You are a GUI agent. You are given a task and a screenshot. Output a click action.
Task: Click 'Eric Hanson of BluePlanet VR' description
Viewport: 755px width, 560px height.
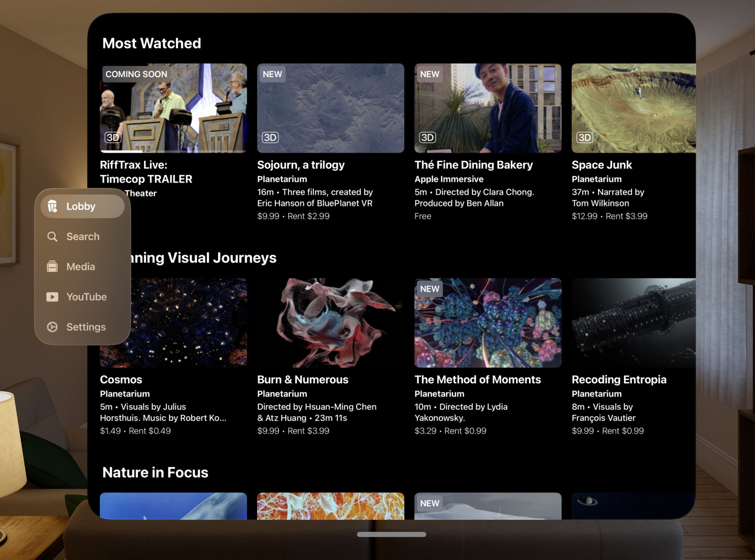click(x=315, y=203)
